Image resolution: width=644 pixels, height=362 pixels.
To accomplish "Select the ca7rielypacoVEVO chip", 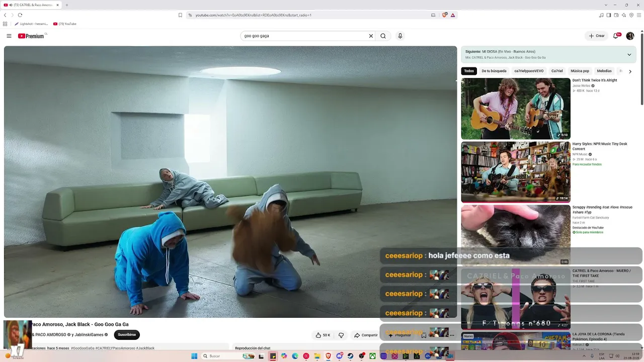I will tap(529, 71).
